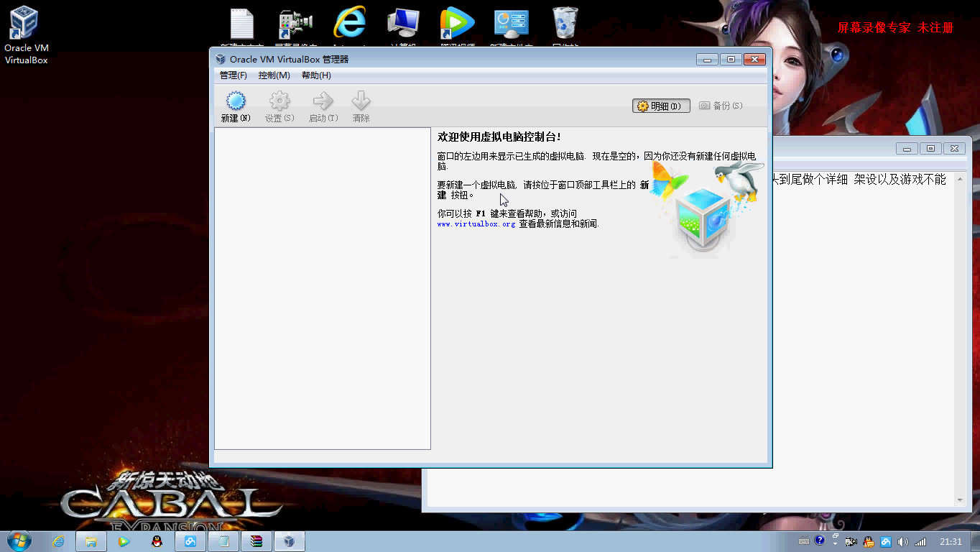Image resolution: width=980 pixels, height=552 pixels.
Task: Click the 欢迎使用虚拟电脑控制台! heading
Action: [499, 137]
